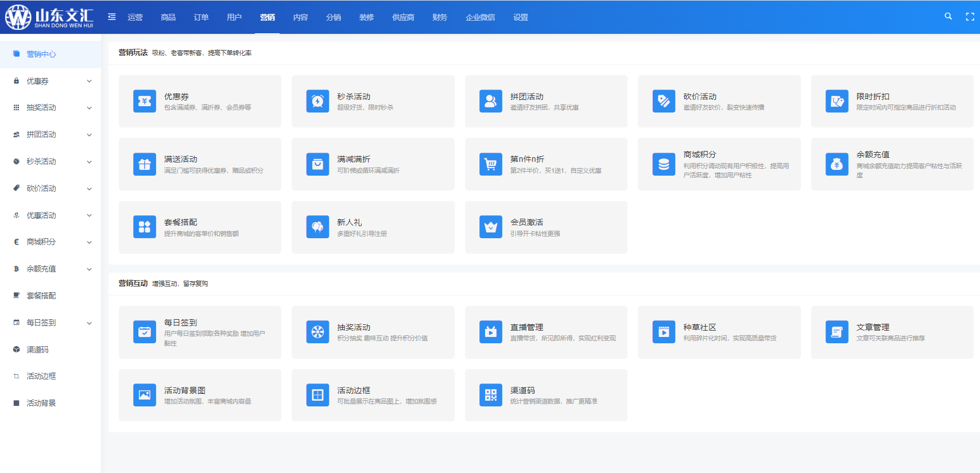Toggle fullscreen mode icon in header
The image size is (980, 473).
(x=970, y=17)
